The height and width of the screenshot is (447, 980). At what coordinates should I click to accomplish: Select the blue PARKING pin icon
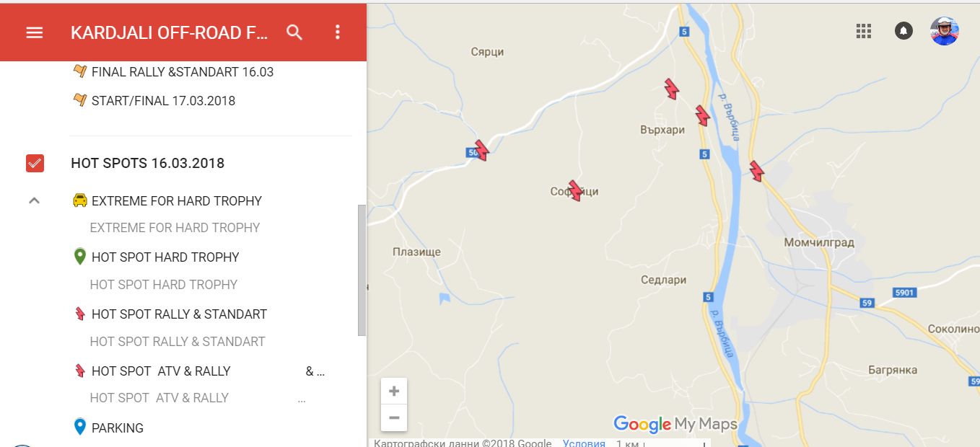point(79,427)
